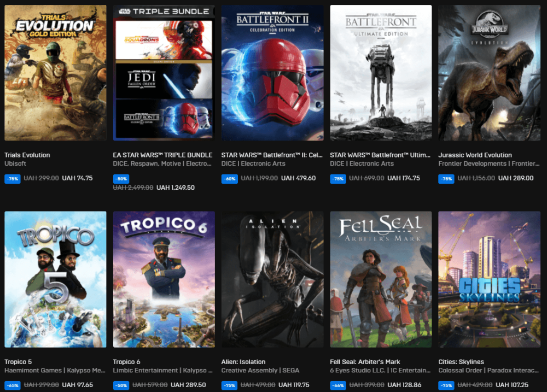The image size is (547, 392).
Task: Click the Limbic Entertainment | Kalypso publisher line
Action: pyautogui.click(x=163, y=370)
